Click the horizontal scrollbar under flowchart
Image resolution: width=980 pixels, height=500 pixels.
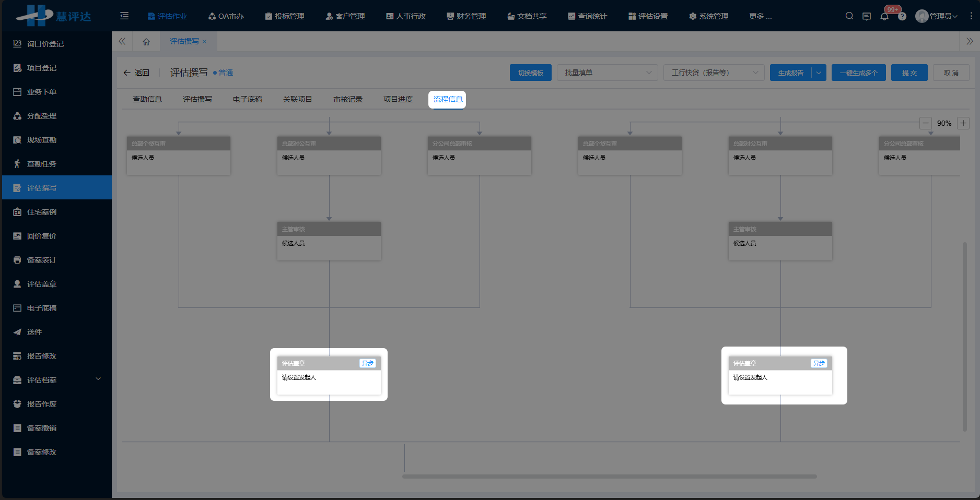click(x=609, y=477)
